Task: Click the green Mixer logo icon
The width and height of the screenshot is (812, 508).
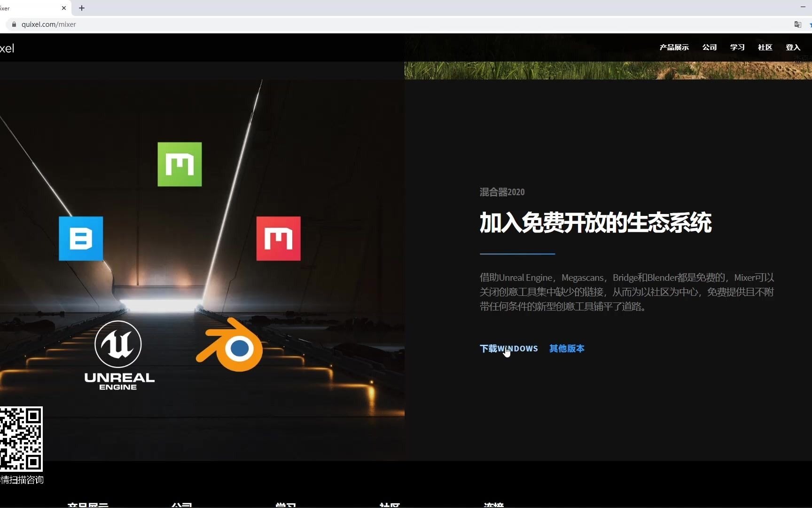Action: [x=180, y=164]
